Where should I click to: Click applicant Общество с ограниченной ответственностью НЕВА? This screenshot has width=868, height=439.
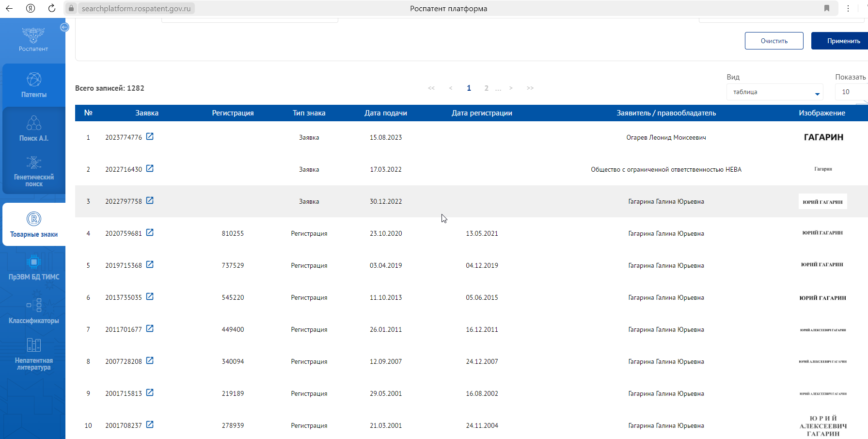[x=666, y=169]
